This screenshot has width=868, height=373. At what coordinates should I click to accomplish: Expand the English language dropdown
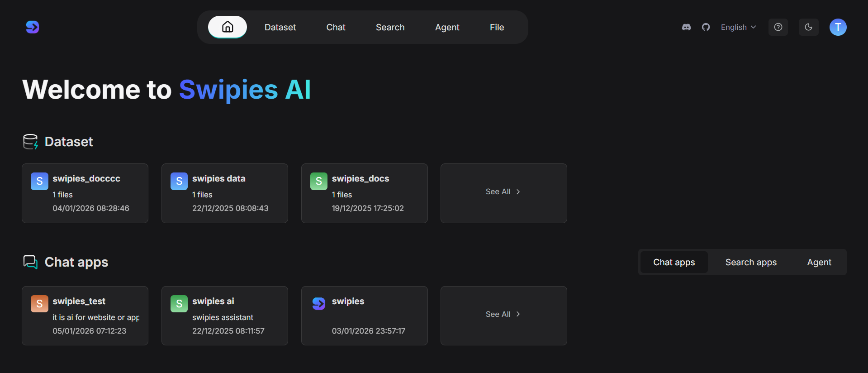point(738,27)
